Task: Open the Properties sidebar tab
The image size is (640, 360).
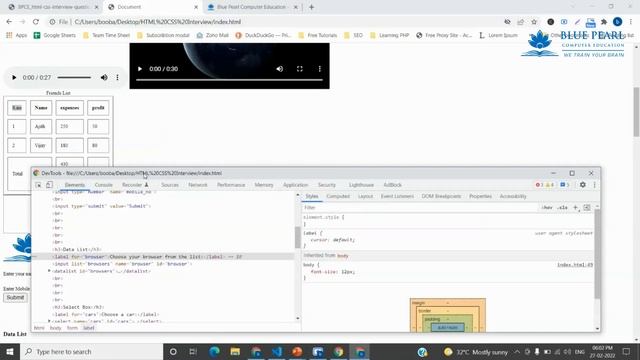Action: coord(480,196)
